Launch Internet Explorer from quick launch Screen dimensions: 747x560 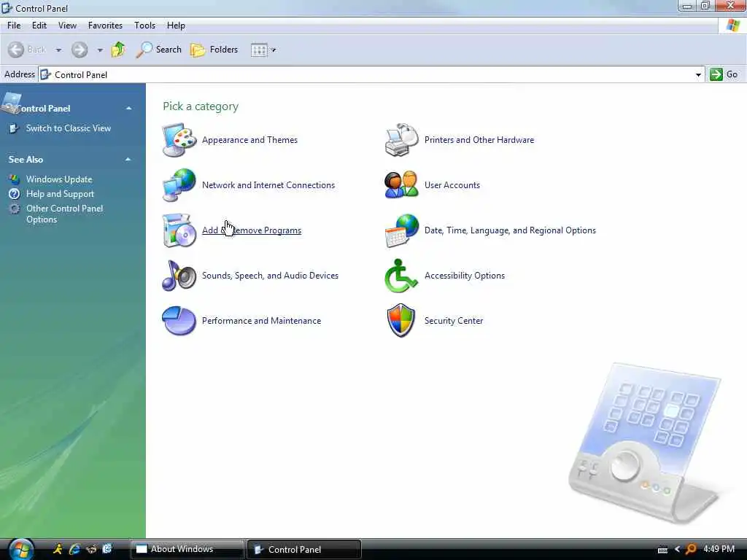(74, 549)
